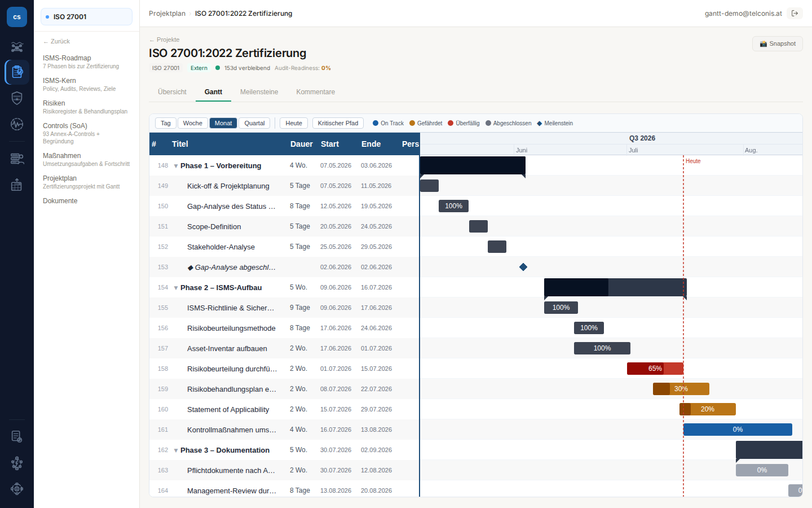Switch timeline scale to Woche
812x508 pixels.
[x=193, y=123]
